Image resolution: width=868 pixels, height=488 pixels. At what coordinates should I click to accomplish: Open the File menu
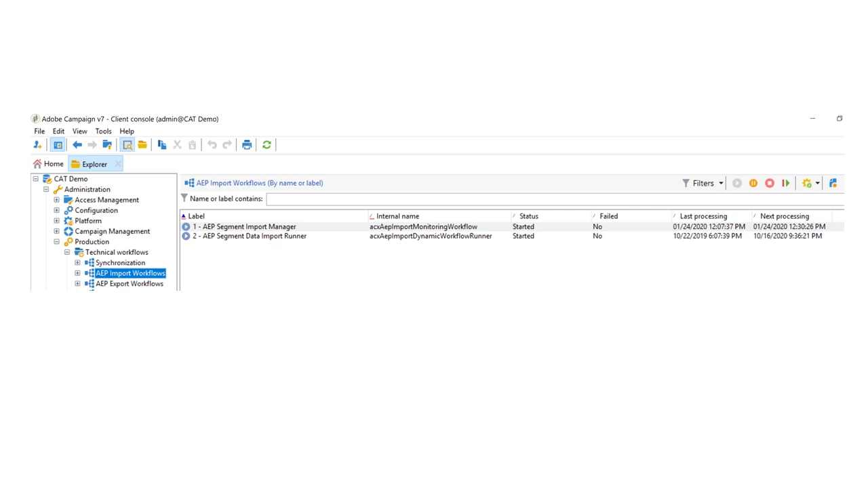click(x=39, y=131)
